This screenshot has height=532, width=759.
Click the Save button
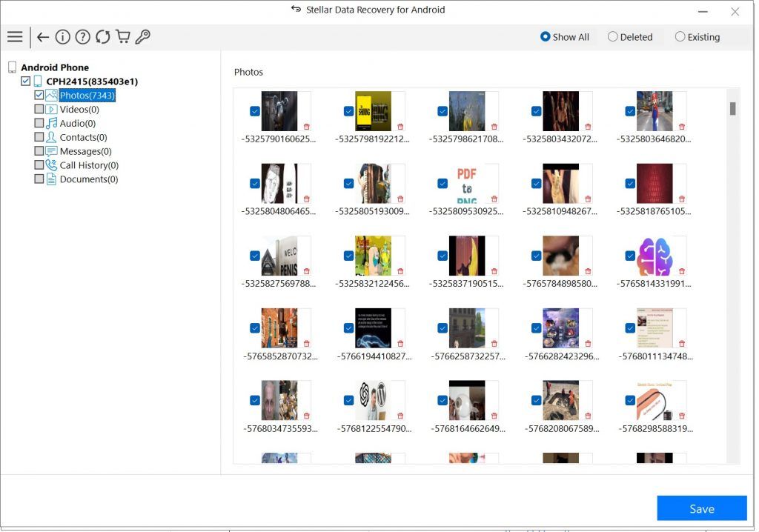702,508
